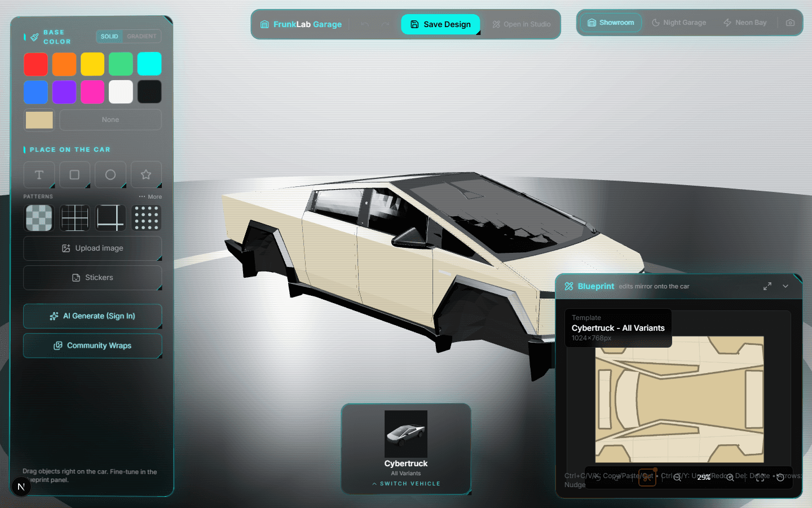Screen dimensions: 812x508
Task: Open the Stickers picker
Action: pyautogui.click(x=92, y=278)
